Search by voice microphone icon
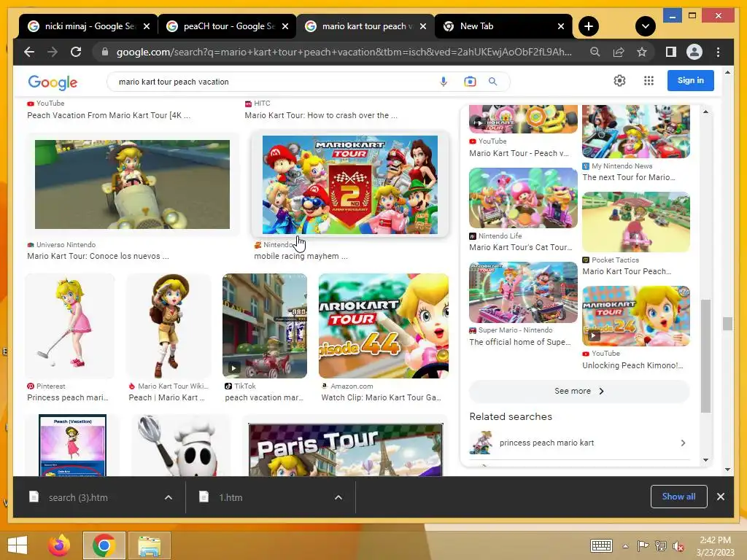Viewport: 747px width, 560px height. (x=443, y=82)
